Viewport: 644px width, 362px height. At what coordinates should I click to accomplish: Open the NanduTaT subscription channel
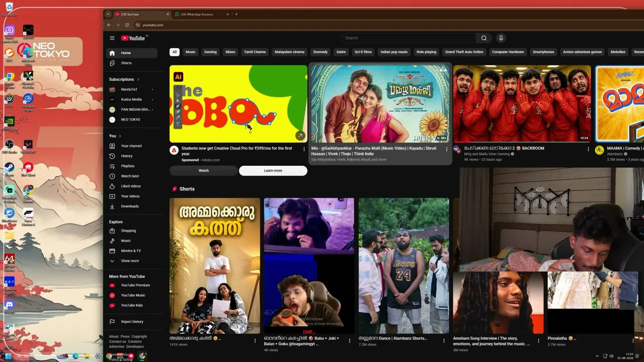132,89
